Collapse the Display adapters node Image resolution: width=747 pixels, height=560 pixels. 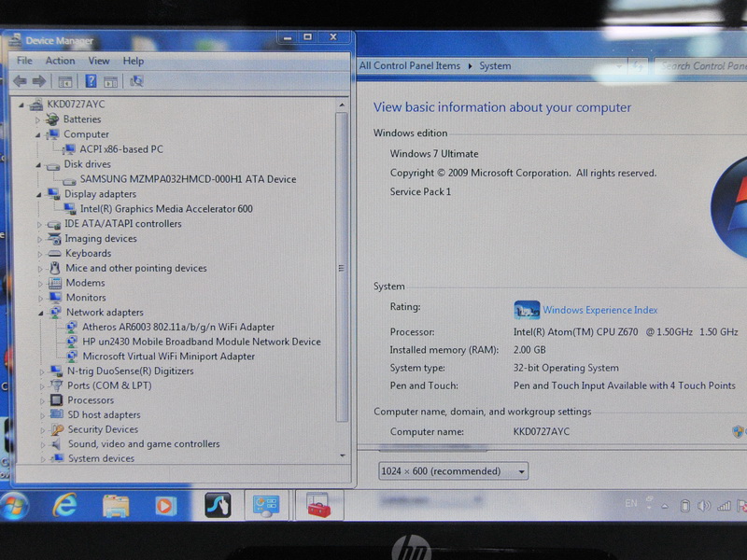coord(38,195)
